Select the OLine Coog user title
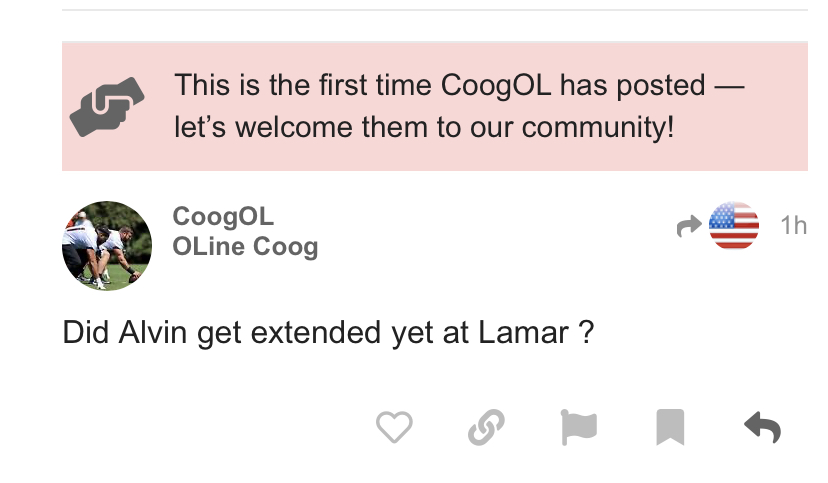The height and width of the screenshot is (483, 828). [x=245, y=247]
